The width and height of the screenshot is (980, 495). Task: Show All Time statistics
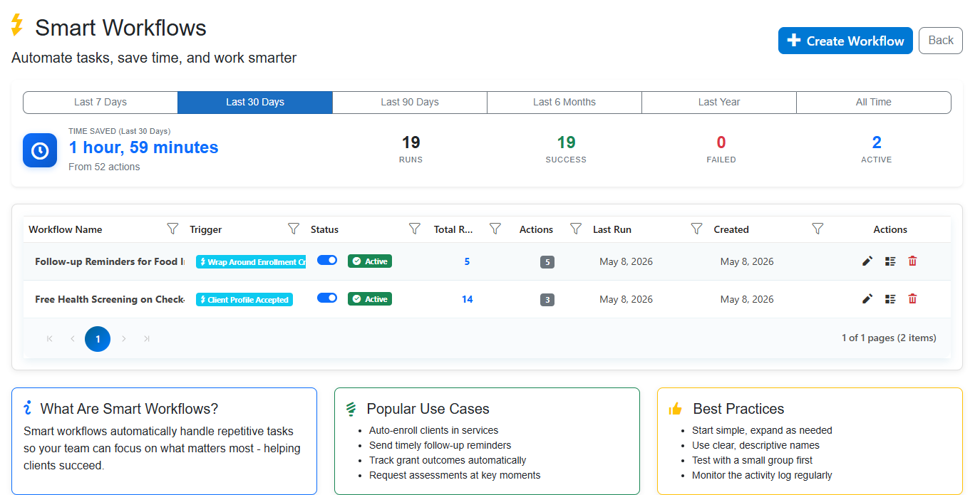point(874,102)
